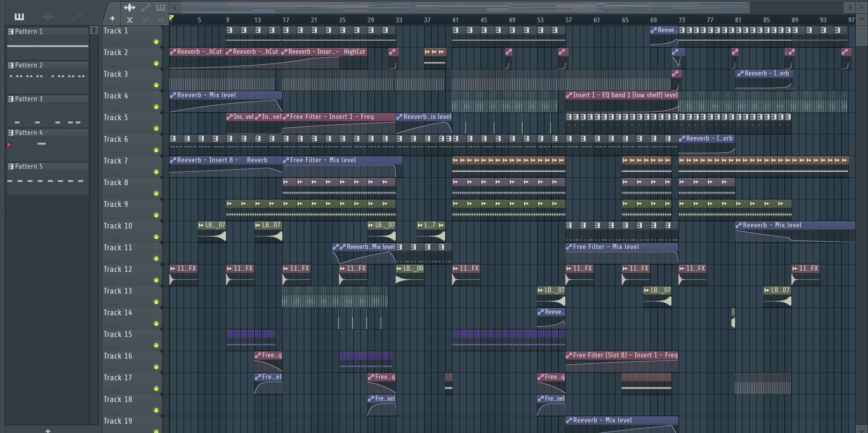
Task: Click the Track 10 name header
Action: pos(118,226)
